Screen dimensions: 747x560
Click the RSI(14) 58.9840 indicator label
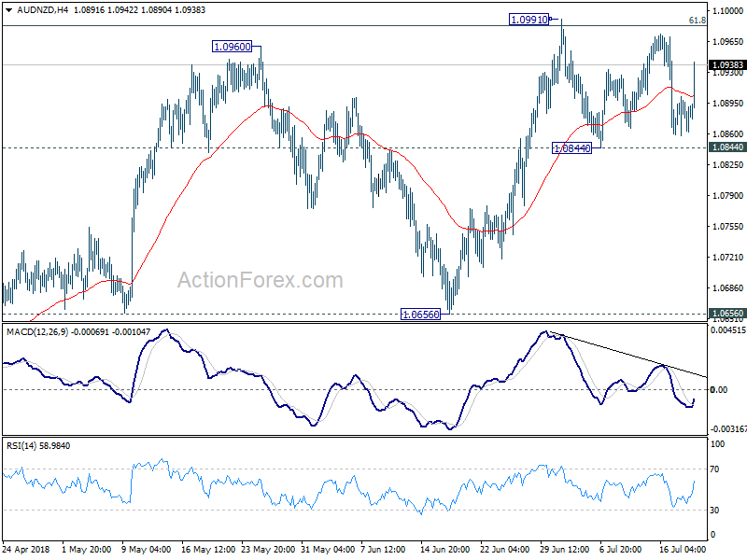point(38,446)
